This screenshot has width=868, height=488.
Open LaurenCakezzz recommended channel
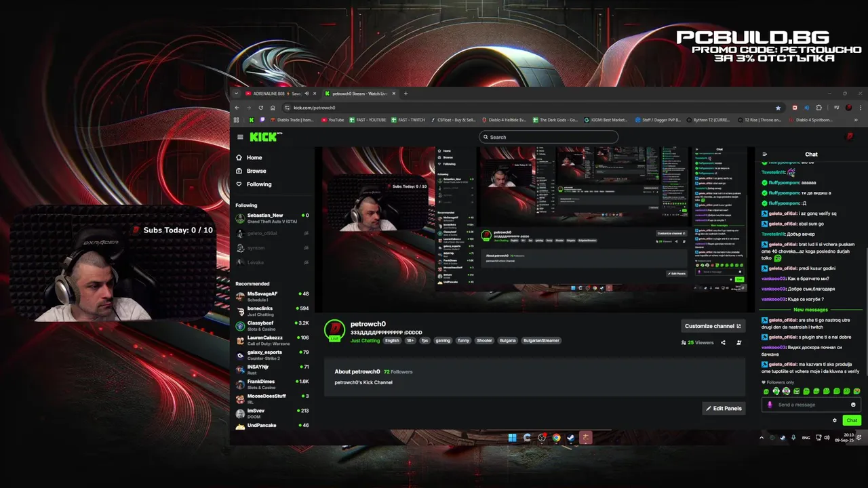pyautogui.click(x=272, y=340)
